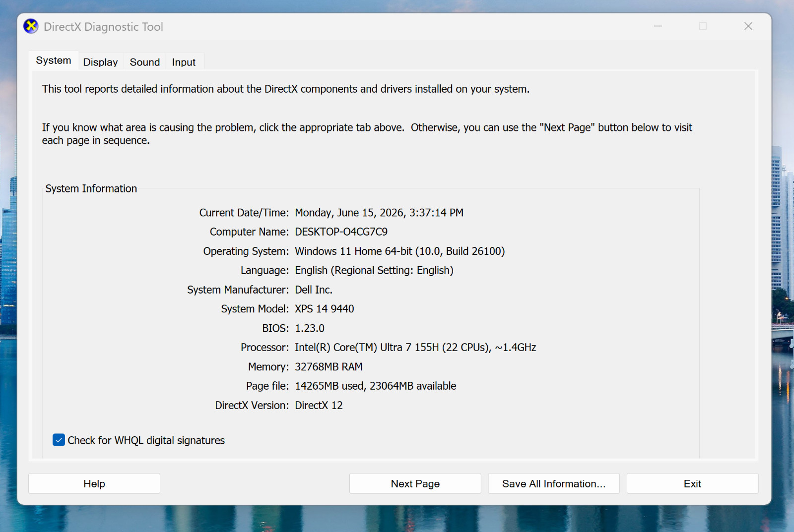The width and height of the screenshot is (794, 532).
Task: Click the Computer Name label
Action: [x=250, y=232]
